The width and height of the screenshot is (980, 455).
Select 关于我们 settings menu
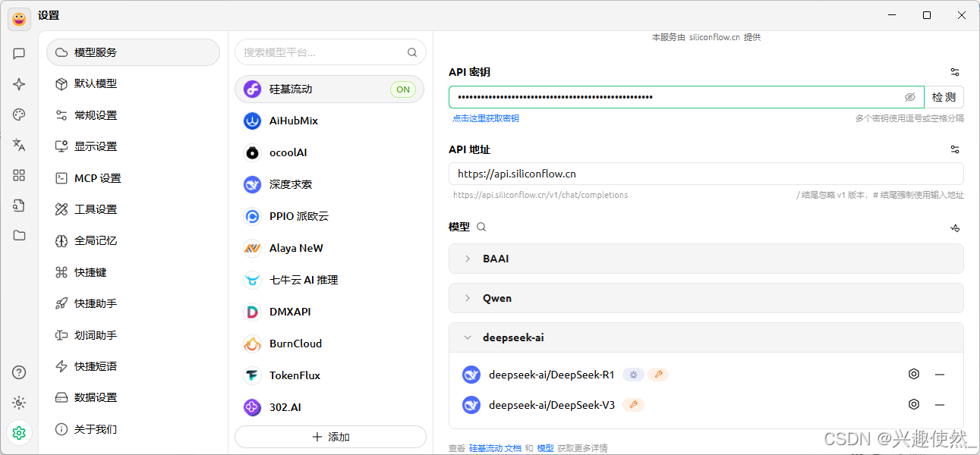[x=133, y=429]
